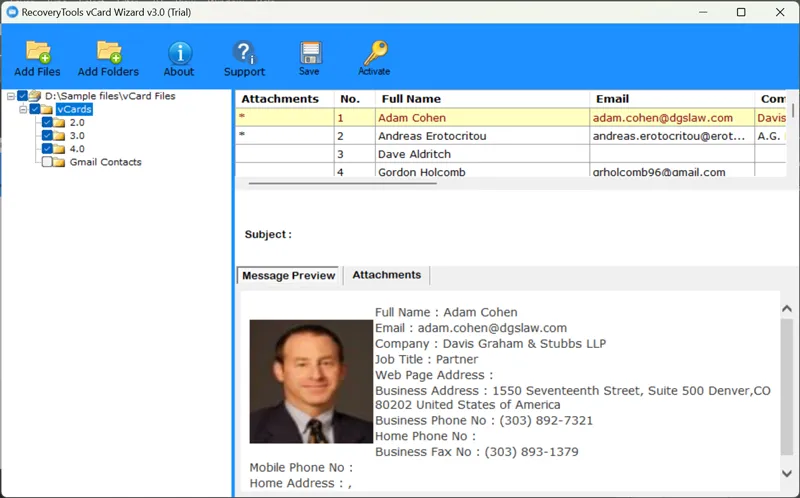Enable the Gmail Contacts checkbox
The image size is (800, 498).
[x=47, y=162]
